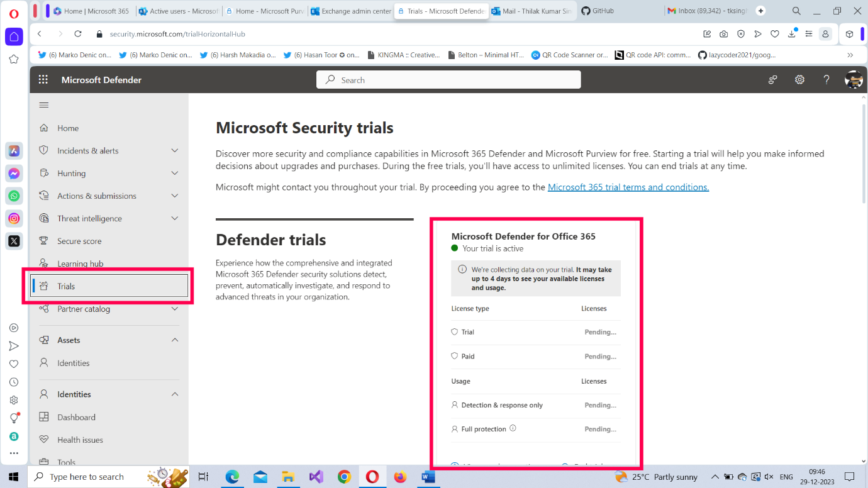
Task: Reload the page with refresh icon
Action: point(78,34)
